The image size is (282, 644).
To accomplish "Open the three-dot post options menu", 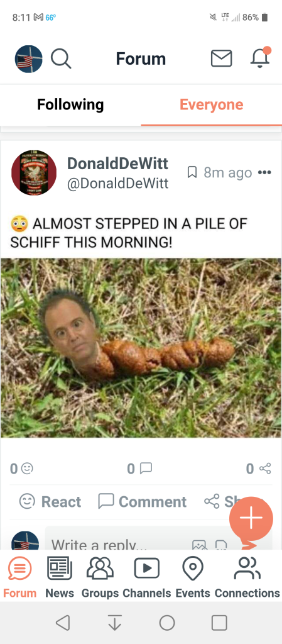I will 264,172.
